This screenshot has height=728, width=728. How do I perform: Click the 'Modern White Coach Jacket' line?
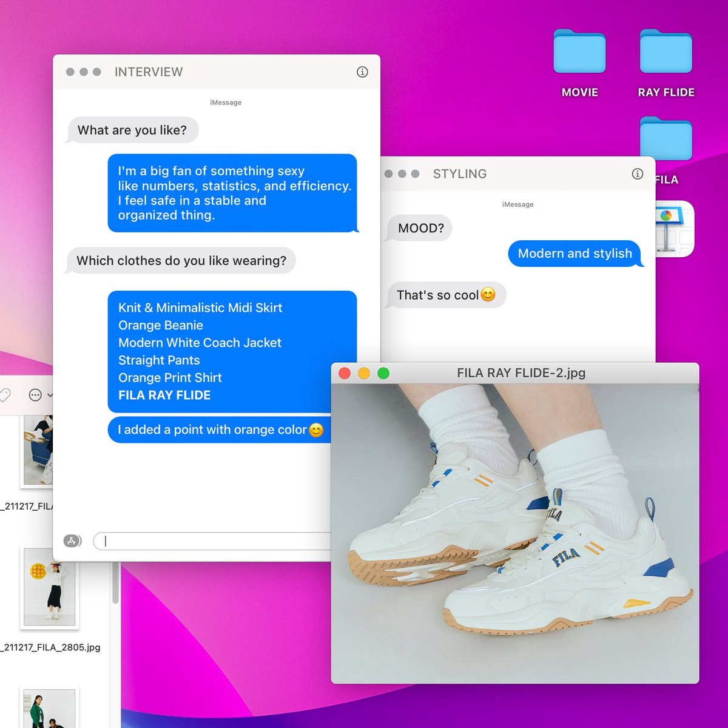tap(200, 343)
